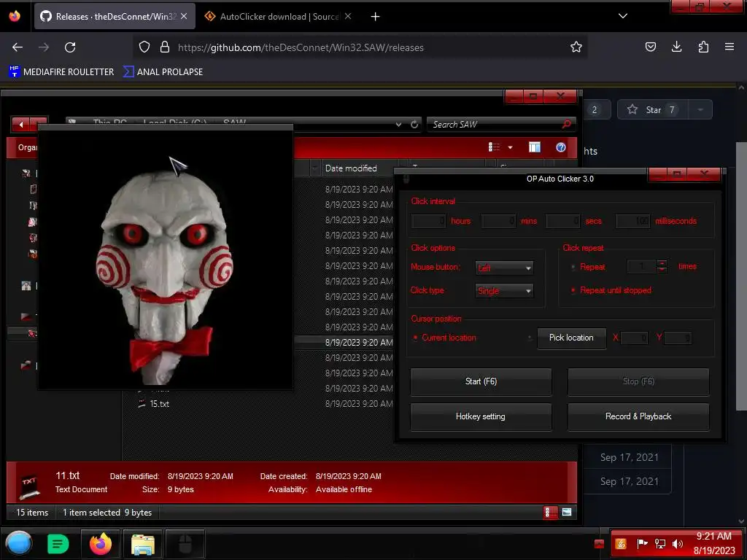
Task: Open the green notes app on taskbar
Action: click(x=58, y=544)
